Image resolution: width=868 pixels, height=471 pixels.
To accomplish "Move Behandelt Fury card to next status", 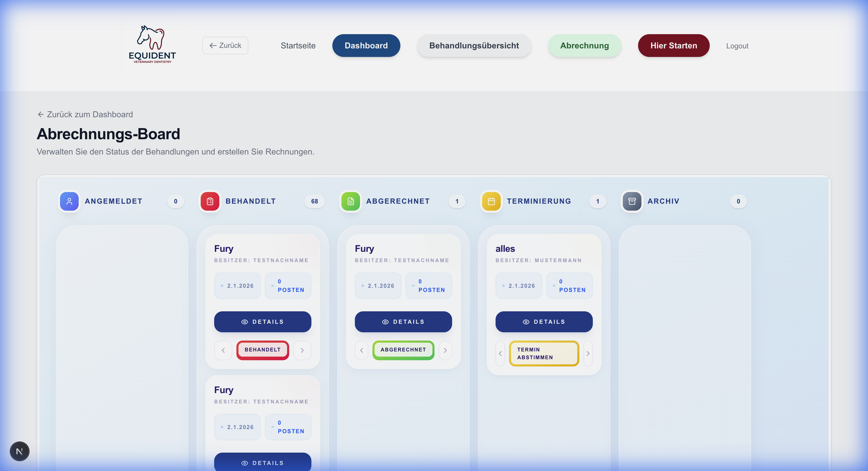I will [302, 350].
